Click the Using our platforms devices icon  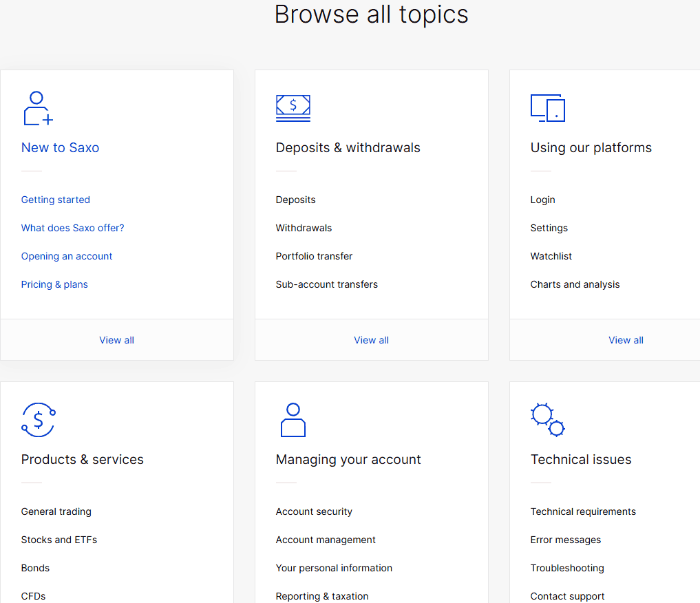click(547, 108)
